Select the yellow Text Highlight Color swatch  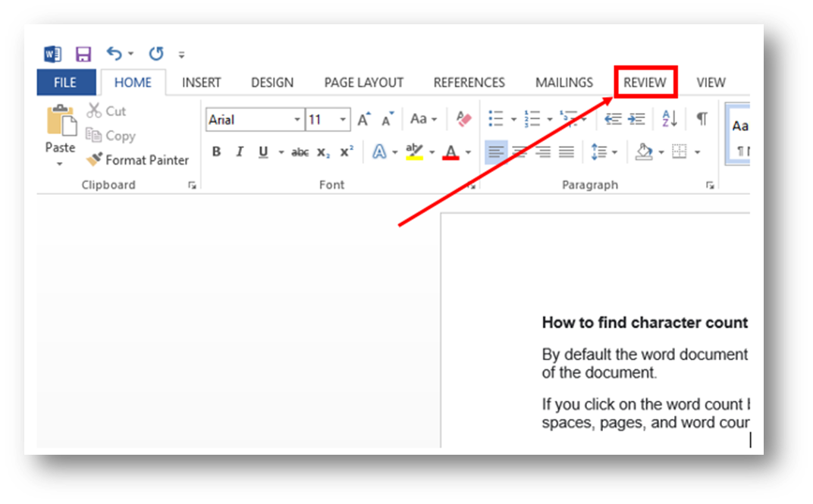click(415, 152)
